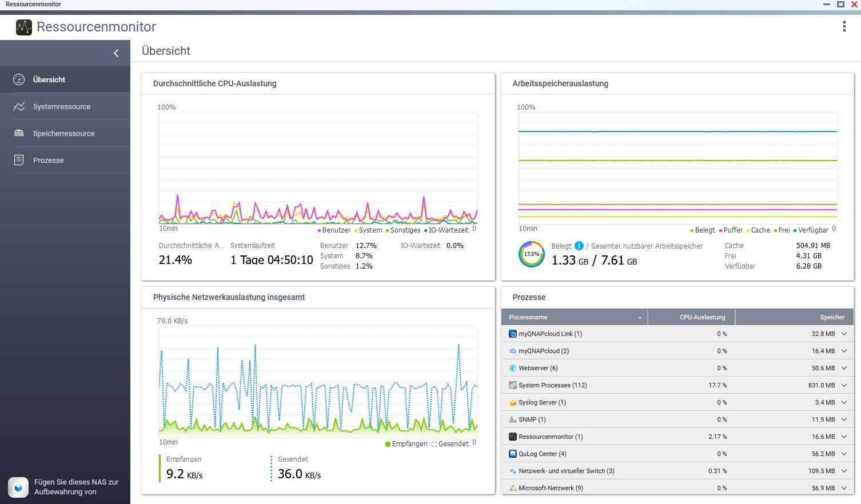This screenshot has height=504, width=861.
Task: Click the Netzwerk- und virtueller Switch icon
Action: click(x=513, y=471)
